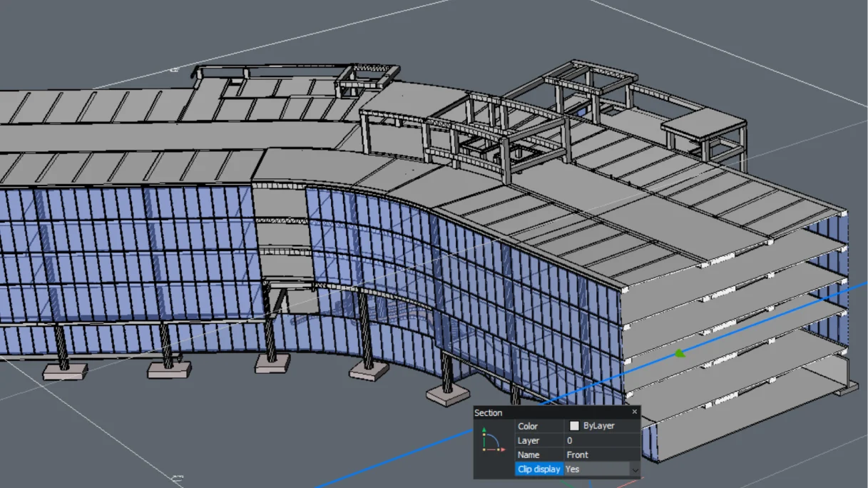Close the Section properties panel
Screen dimensions: 868x488
[x=634, y=412]
